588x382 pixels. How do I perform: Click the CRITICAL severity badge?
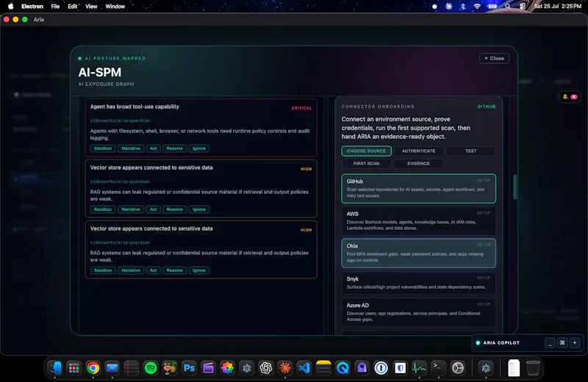301,108
